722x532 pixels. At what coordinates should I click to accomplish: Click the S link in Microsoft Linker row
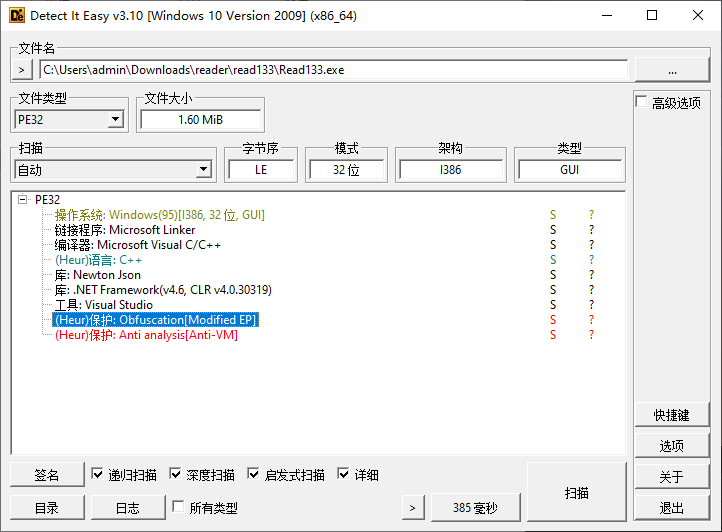553,230
